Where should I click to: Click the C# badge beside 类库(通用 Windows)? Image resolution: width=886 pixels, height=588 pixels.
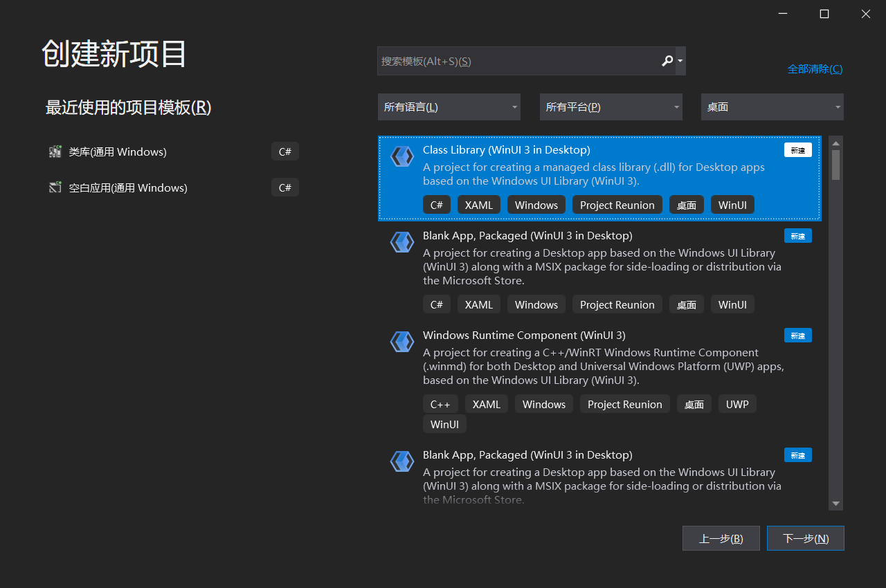285,151
